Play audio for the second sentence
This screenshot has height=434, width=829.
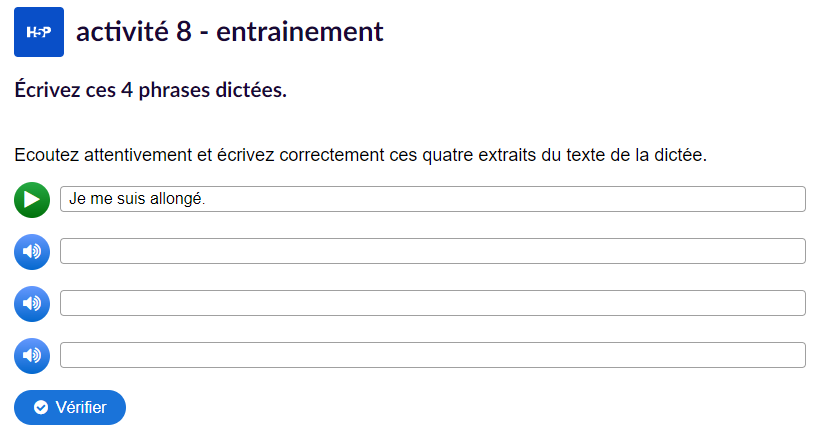point(32,252)
